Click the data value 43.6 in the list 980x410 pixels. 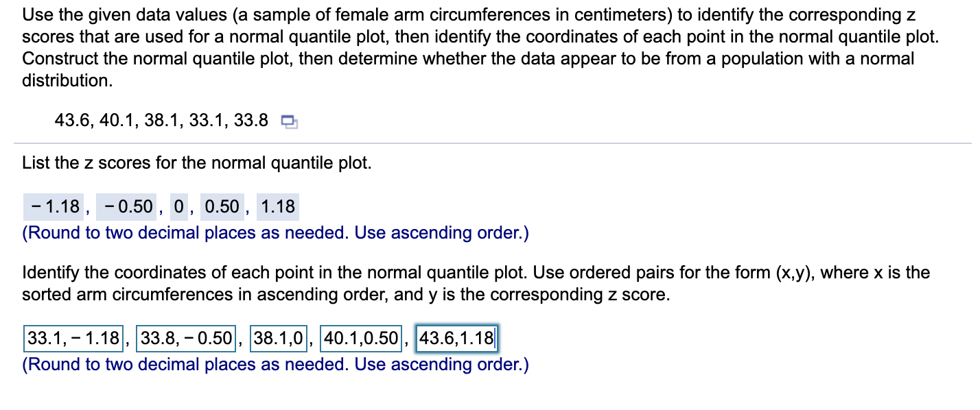[71, 121]
